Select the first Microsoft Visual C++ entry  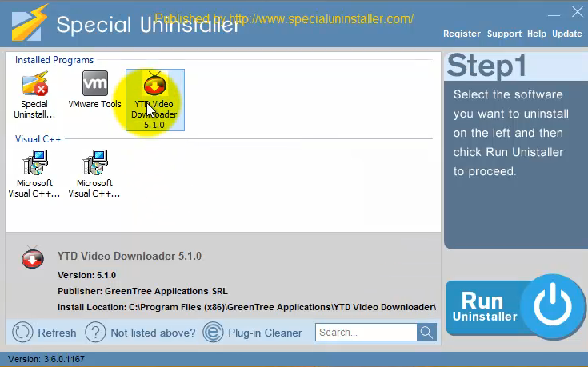(34, 174)
